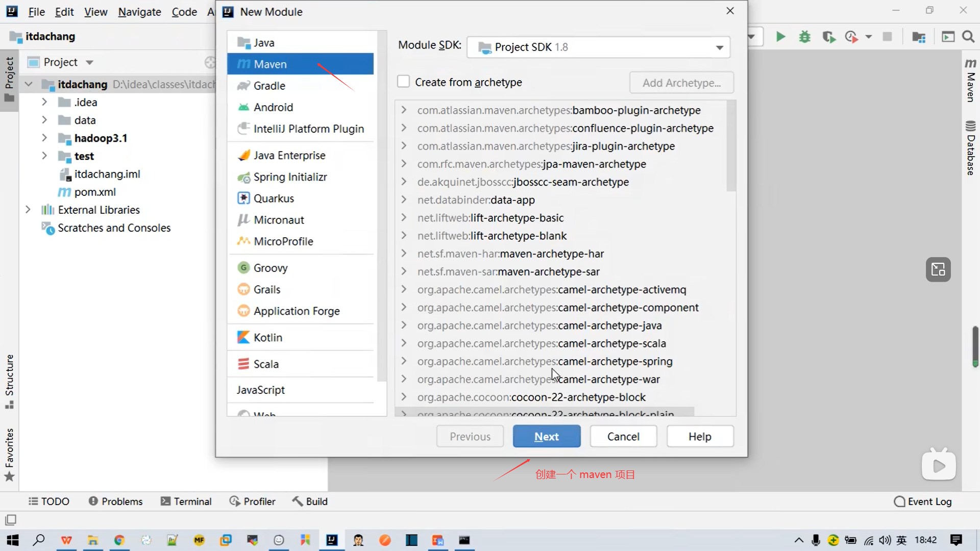980x551 pixels.
Task: Select Kotlin in module type list
Action: [x=267, y=337]
